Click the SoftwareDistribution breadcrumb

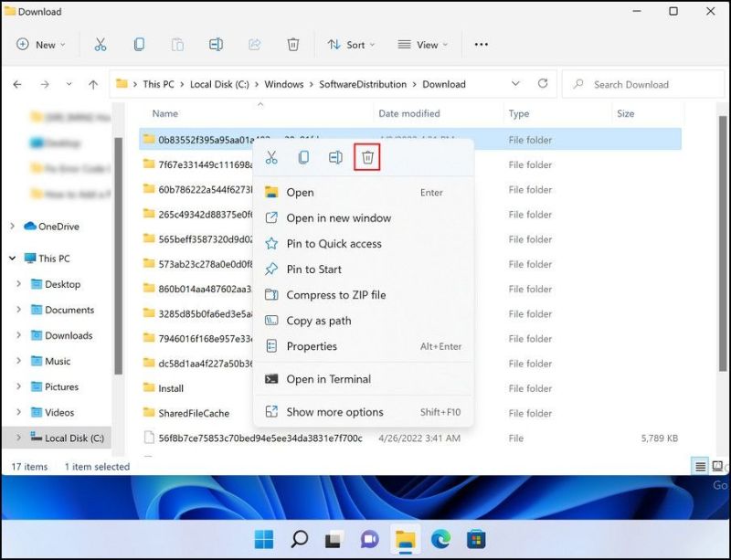tap(362, 84)
